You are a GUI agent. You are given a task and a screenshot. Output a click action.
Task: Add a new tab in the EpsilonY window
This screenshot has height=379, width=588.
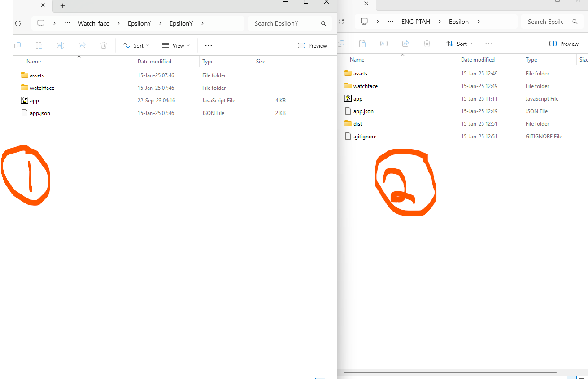click(x=62, y=6)
